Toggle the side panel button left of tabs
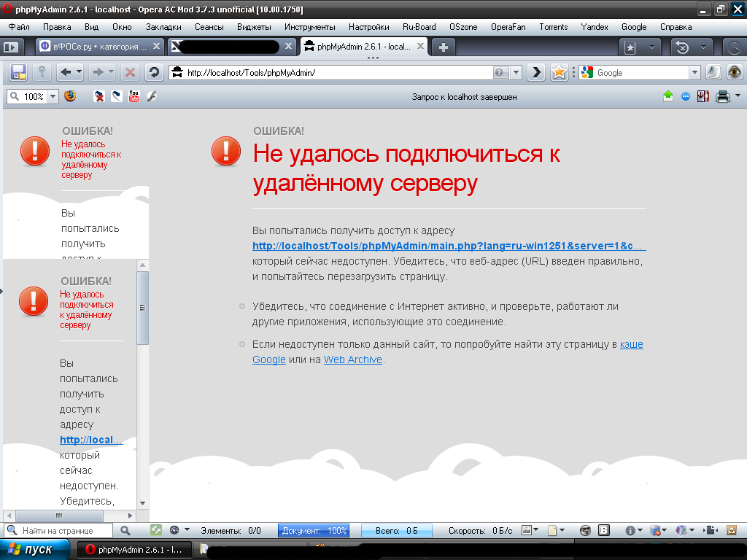Viewport: 747px width, 560px height. 12,47
